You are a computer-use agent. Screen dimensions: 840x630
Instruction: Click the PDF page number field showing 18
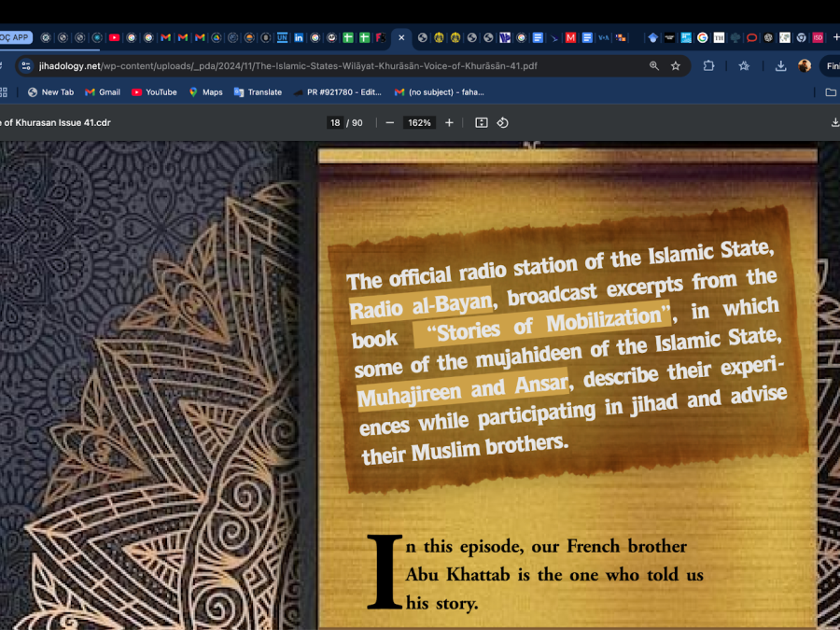(x=335, y=122)
